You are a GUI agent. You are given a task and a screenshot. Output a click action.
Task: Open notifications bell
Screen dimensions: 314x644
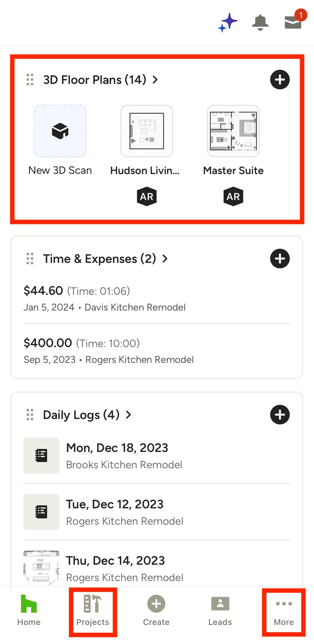(260, 22)
